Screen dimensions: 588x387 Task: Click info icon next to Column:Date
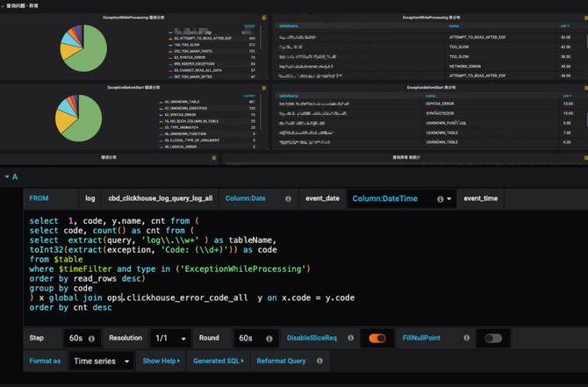click(x=288, y=198)
